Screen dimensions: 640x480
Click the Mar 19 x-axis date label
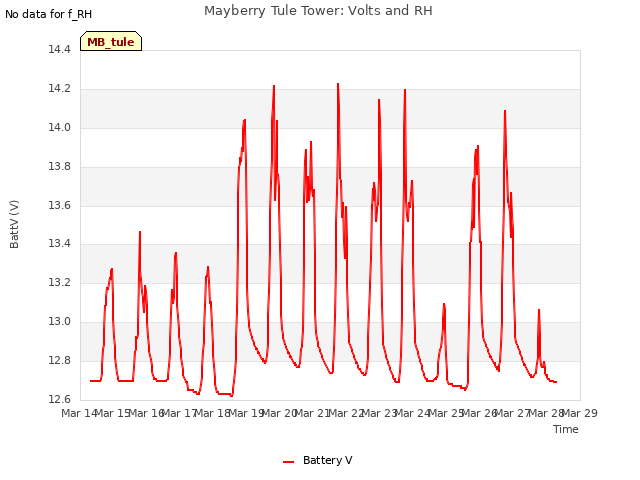pos(246,413)
